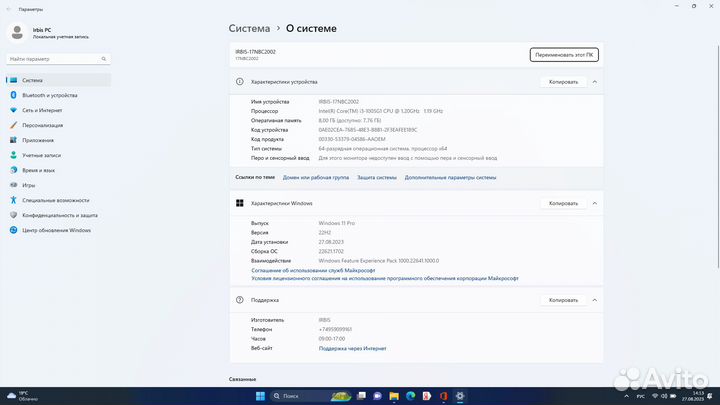
Task: Open the Chat app on the taskbar
Action: [377, 396]
